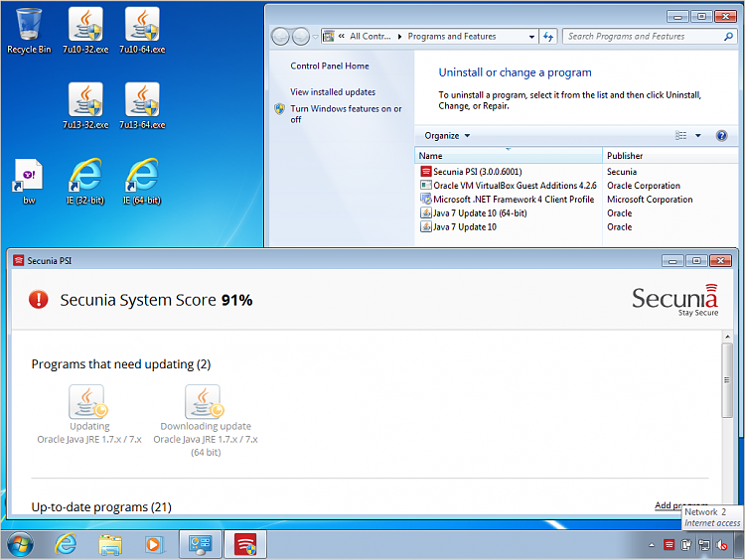This screenshot has width=745, height=560.
Task: Click the Programs and Features breadcrumb
Action: pyautogui.click(x=451, y=37)
